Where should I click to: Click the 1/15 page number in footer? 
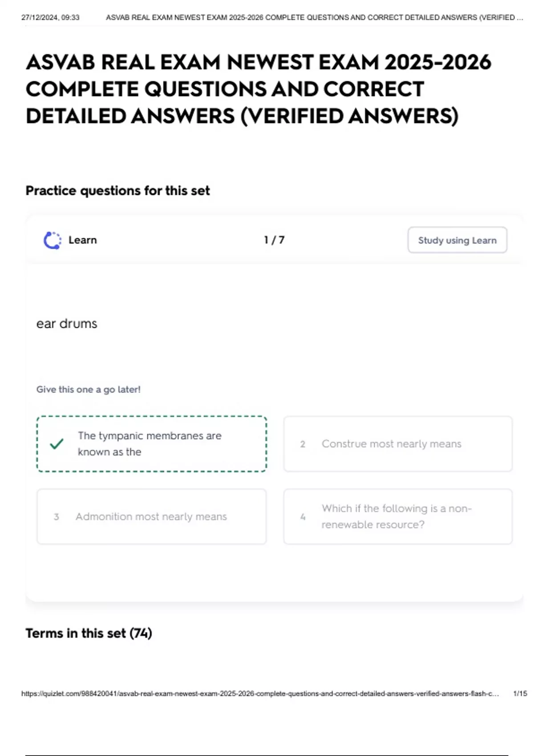[x=520, y=694]
